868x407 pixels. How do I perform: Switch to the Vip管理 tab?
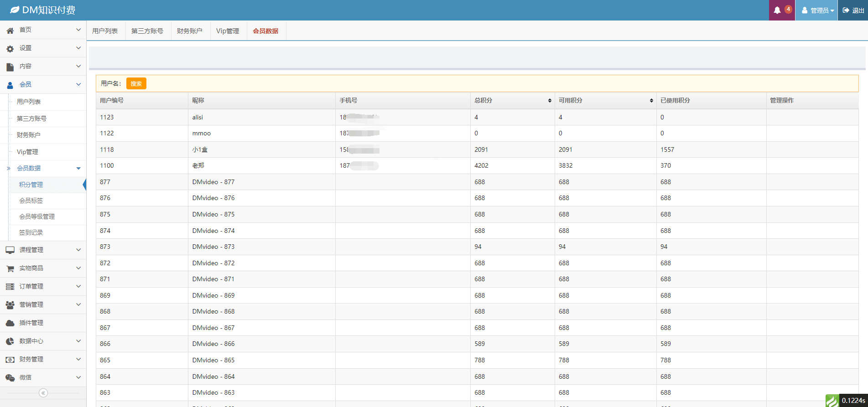228,31
